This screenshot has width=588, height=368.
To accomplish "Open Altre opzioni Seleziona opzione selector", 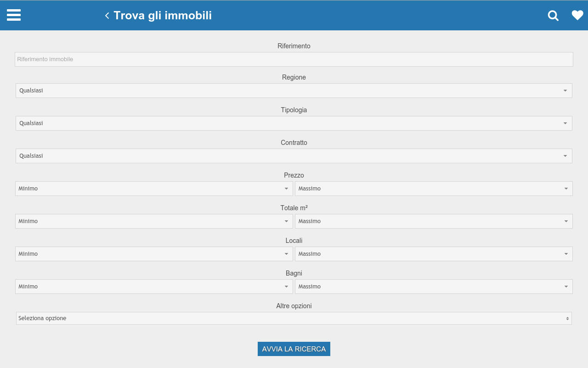I will tap(294, 318).
